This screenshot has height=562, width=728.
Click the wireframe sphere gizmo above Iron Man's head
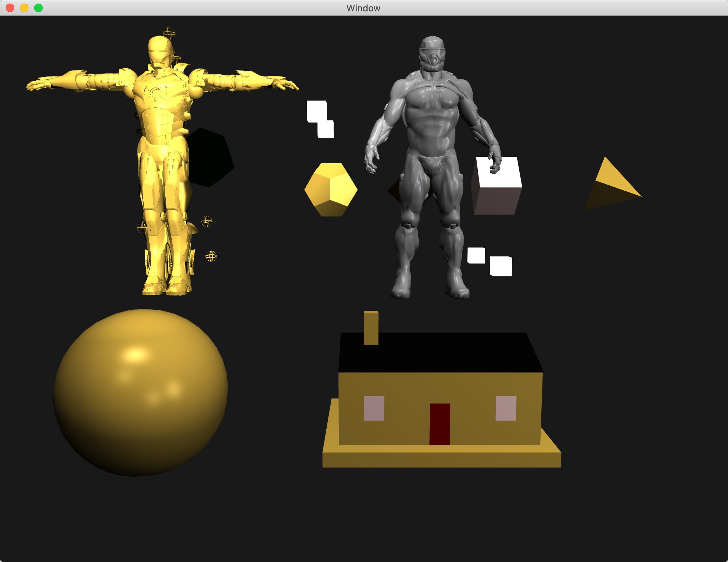click(169, 33)
